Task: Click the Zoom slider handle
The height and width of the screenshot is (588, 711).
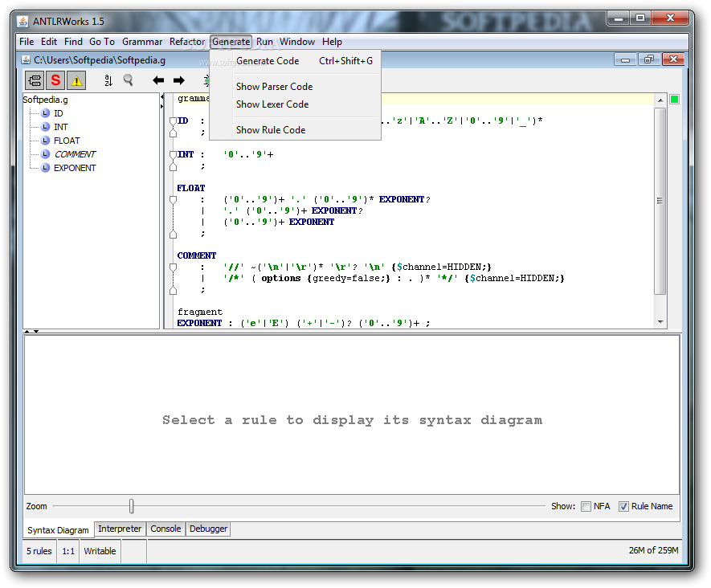Action: tap(131, 506)
